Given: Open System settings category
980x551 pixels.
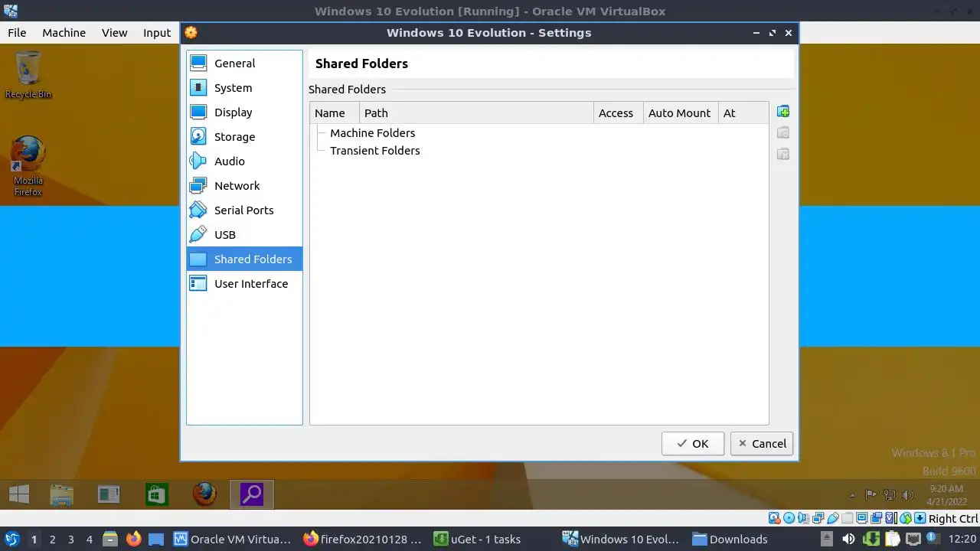Looking at the screenshot, I should point(244,88).
